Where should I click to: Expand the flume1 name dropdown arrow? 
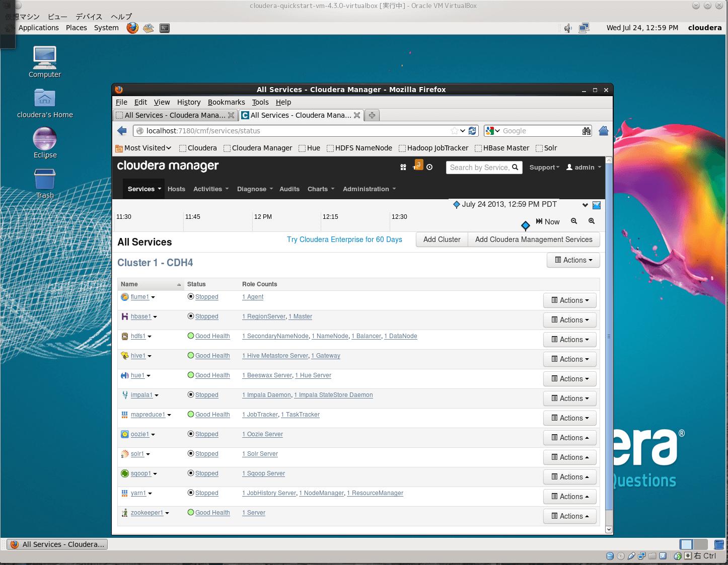pyautogui.click(x=153, y=297)
